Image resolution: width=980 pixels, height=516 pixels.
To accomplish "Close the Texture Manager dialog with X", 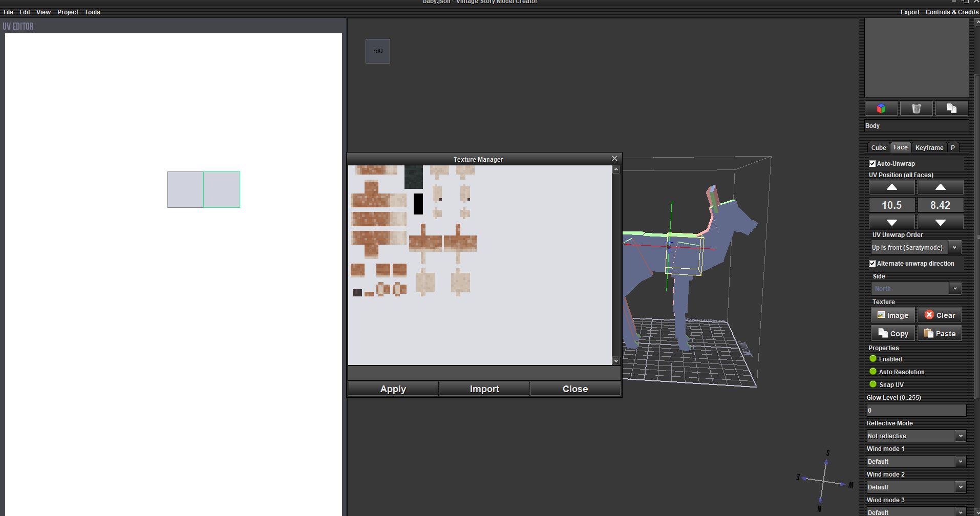I will pyautogui.click(x=614, y=159).
